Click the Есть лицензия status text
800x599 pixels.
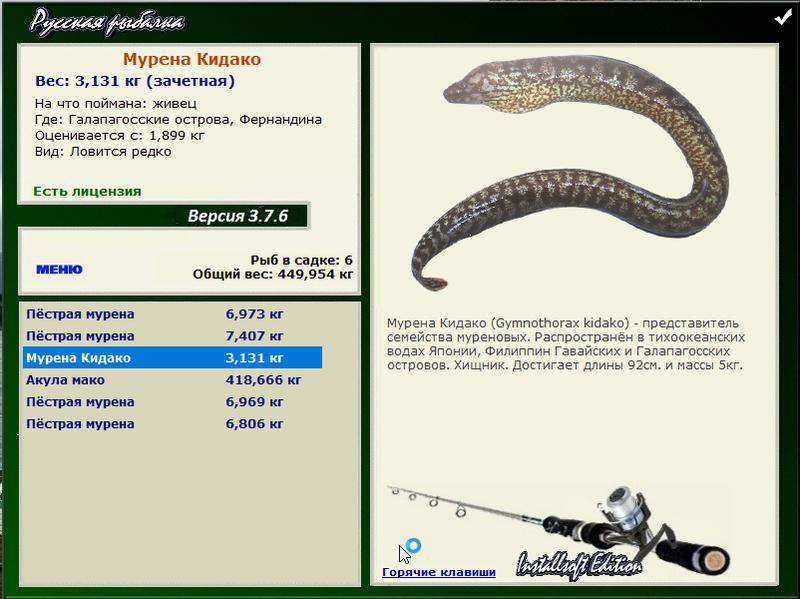tap(87, 191)
